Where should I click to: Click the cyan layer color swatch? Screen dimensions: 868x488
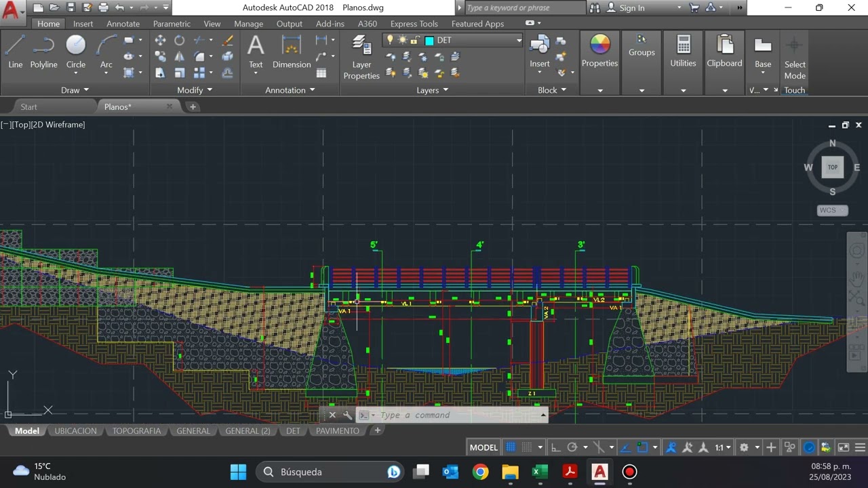coord(429,41)
